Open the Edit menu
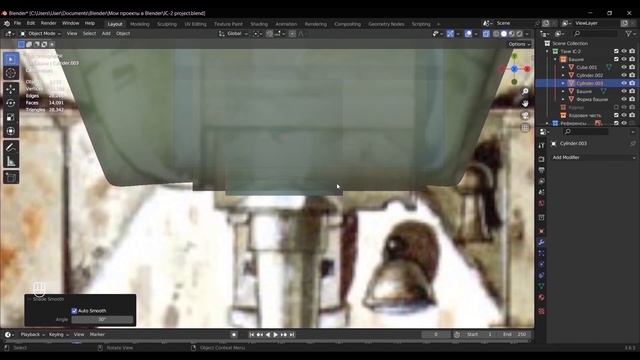 coord(31,23)
